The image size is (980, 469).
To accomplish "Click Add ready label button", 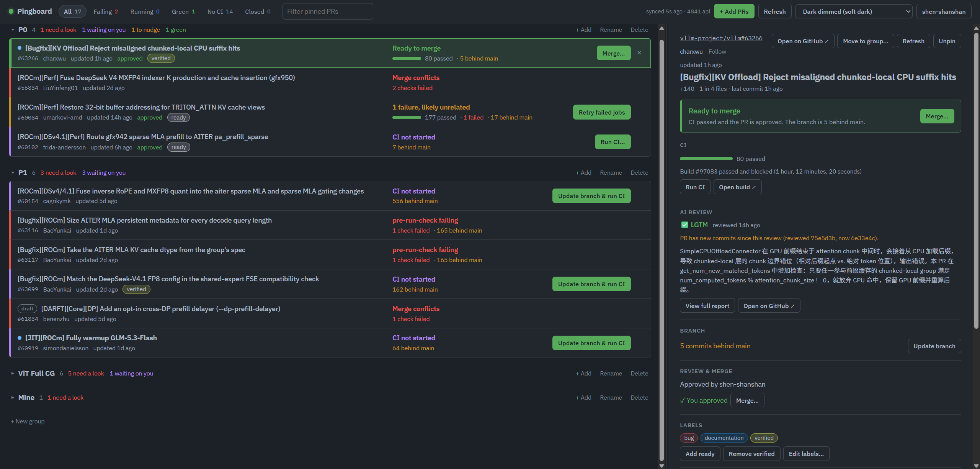I will pos(700,454).
